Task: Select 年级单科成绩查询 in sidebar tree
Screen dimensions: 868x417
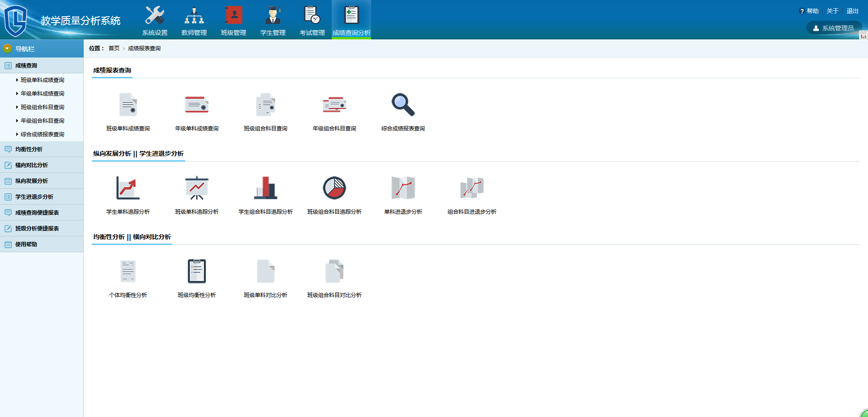Action: [x=43, y=94]
